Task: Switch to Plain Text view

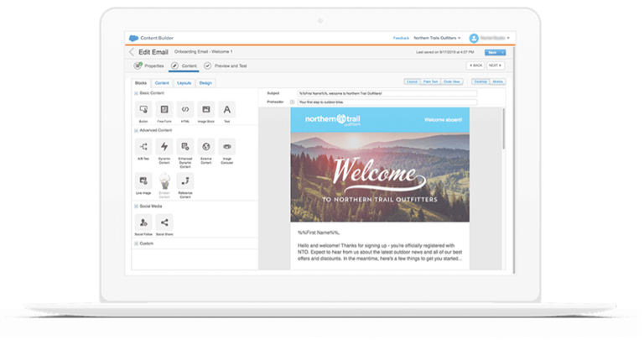Action: (x=431, y=82)
